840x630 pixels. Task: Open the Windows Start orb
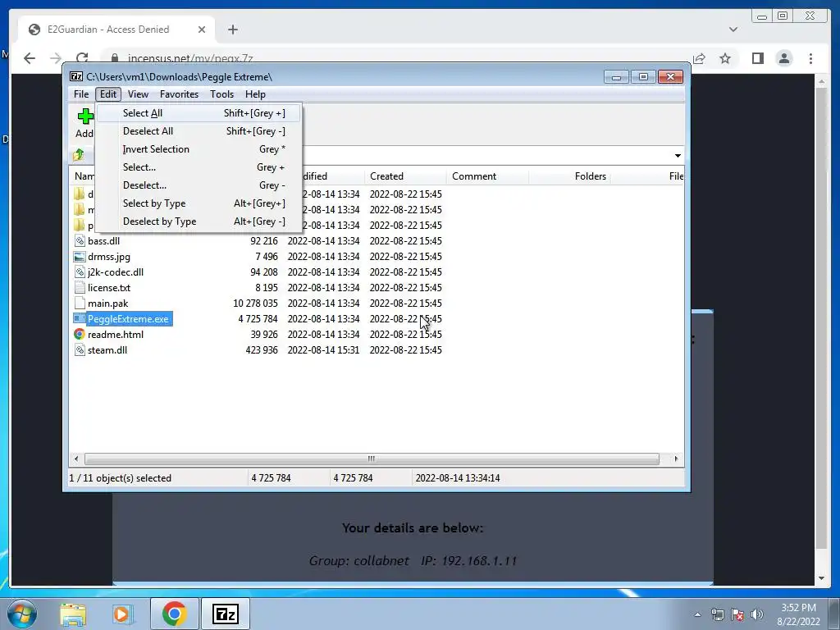click(x=22, y=614)
